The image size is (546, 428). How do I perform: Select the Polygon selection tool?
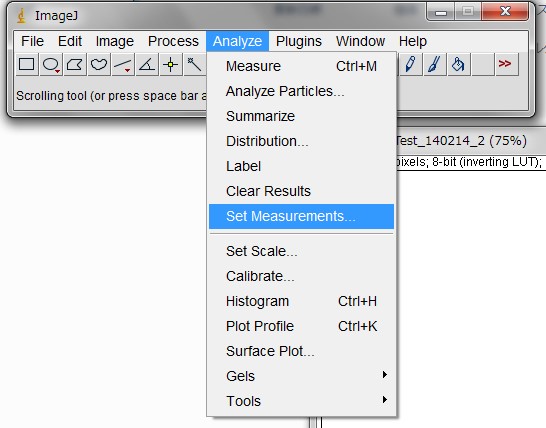point(75,64)
